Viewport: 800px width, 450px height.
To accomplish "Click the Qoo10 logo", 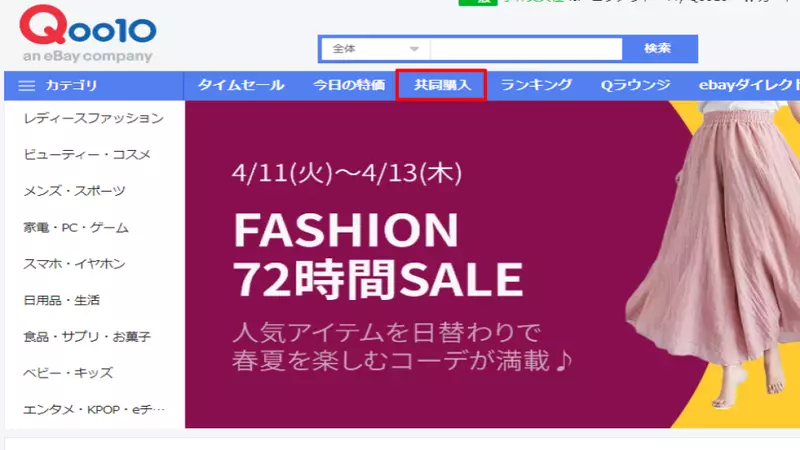I will (x=88, y=33).
